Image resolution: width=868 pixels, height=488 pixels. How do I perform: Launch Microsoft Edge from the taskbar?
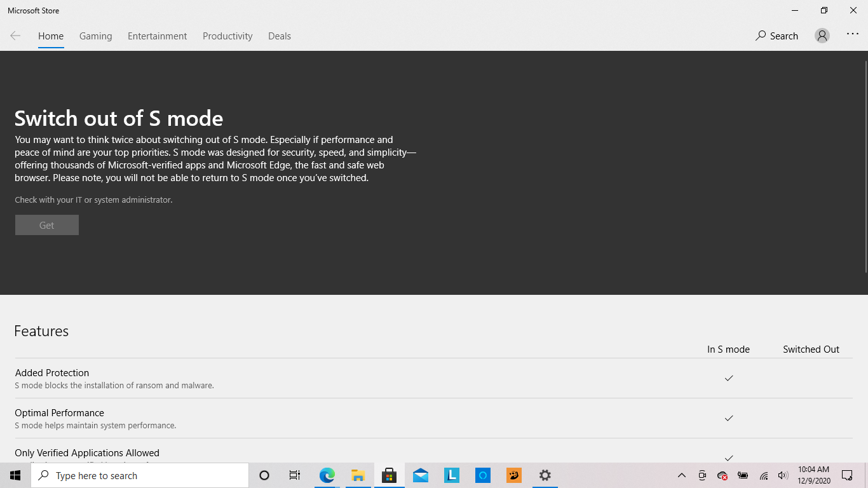[x=327, y=475]
